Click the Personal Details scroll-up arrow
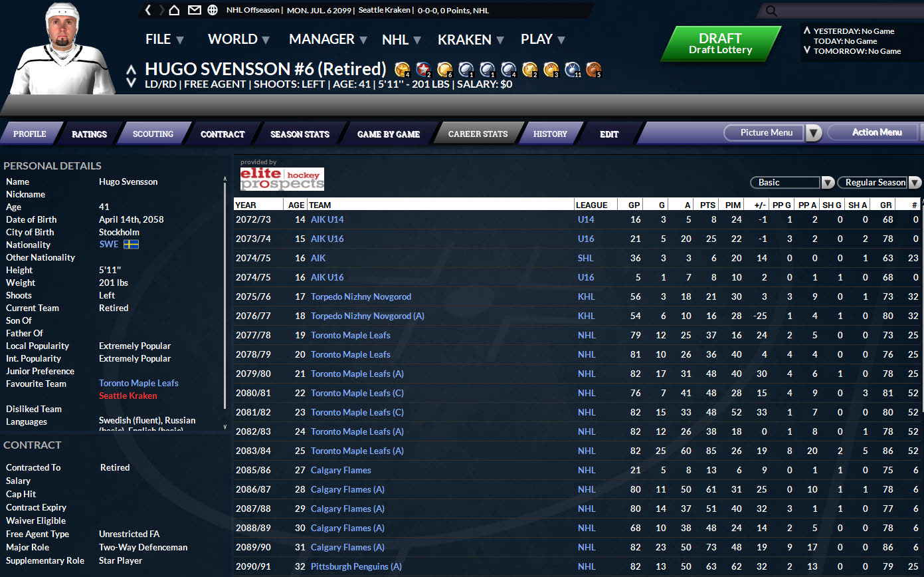Viewport: 924px width, 577px height. [225, 179]
